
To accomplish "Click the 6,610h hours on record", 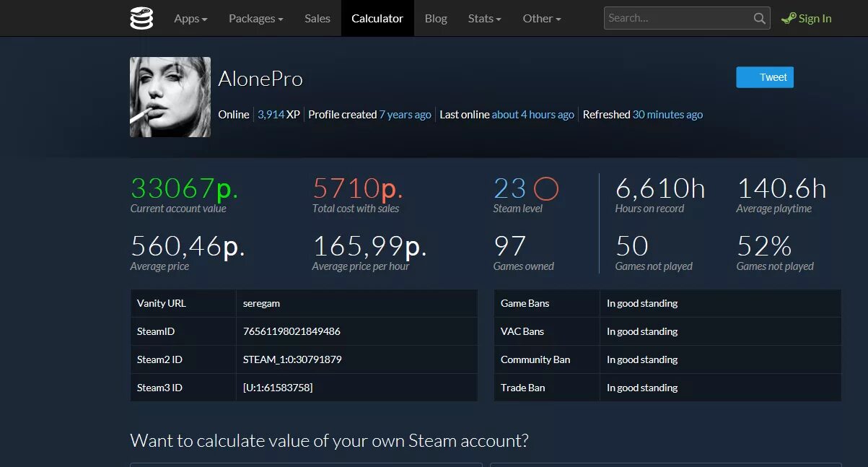I will pyautogui.click(x=660, y=189).
